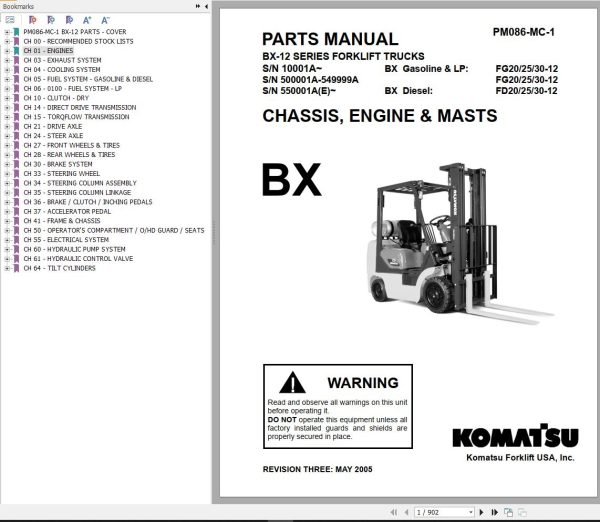The height and width of the screenshot is (522, 600).
Task: Open bookmark CH 28 - REAR WHEELS & TIRES
Action: pyautogui.click(x=69, y=155)
